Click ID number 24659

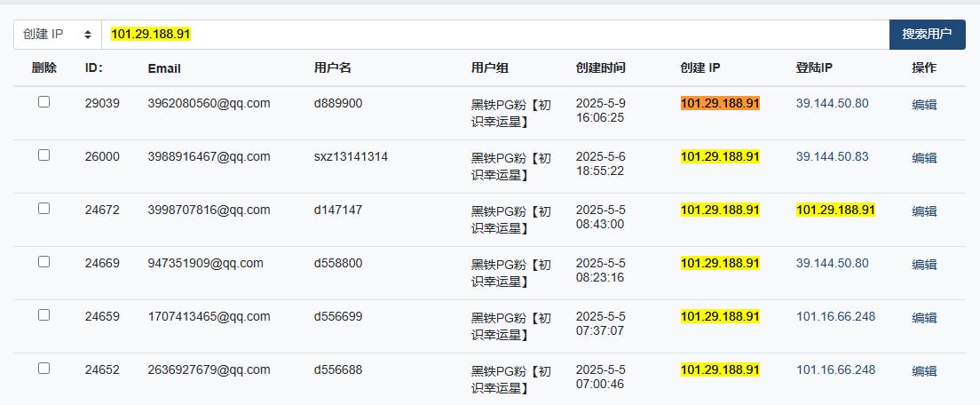click(102, 316)
